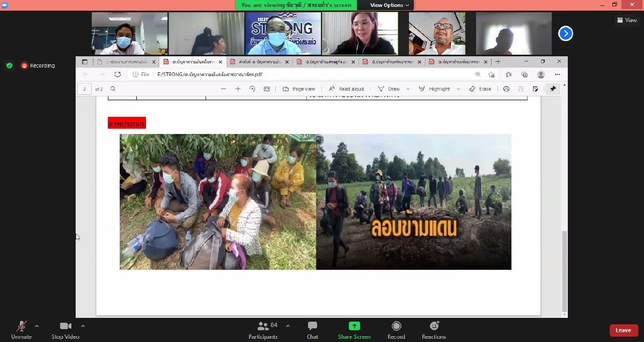The height and width of the screenshot is (342, 644).
Task: Expand video options arrow beside Stop Video
Action: [x=83, y=326]
